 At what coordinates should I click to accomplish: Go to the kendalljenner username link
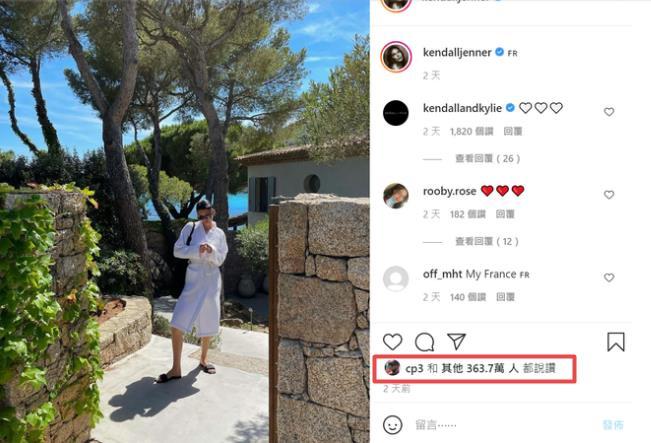tap(457, 53)
